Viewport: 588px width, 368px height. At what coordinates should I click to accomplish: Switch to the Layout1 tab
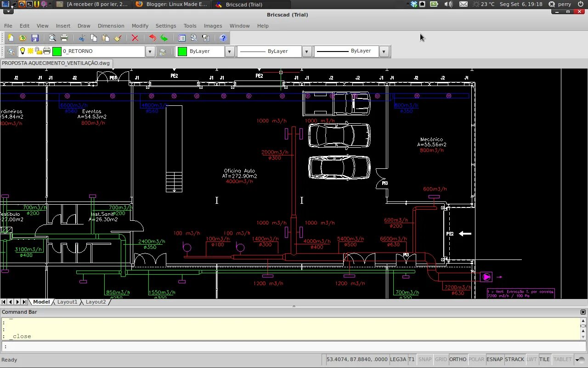67,302
